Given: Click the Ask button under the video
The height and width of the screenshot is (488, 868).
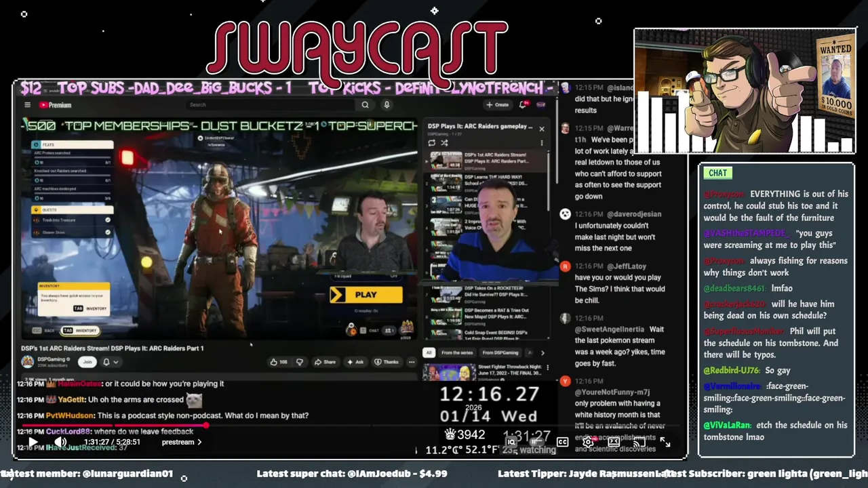Looking at the screenshot, I should click(x=355, y=362).
